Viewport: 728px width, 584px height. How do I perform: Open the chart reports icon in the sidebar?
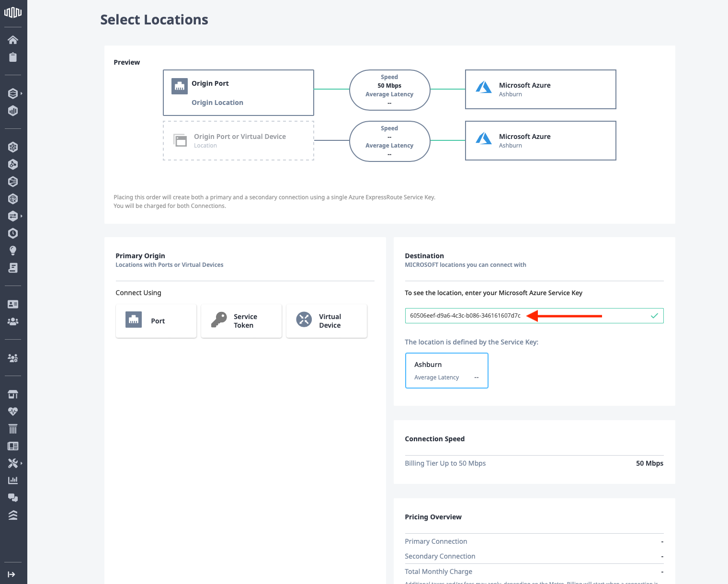click(13, 480)
